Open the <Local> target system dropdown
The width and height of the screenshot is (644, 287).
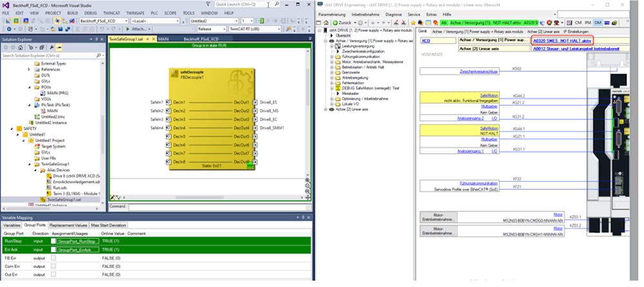pos(177,21)
